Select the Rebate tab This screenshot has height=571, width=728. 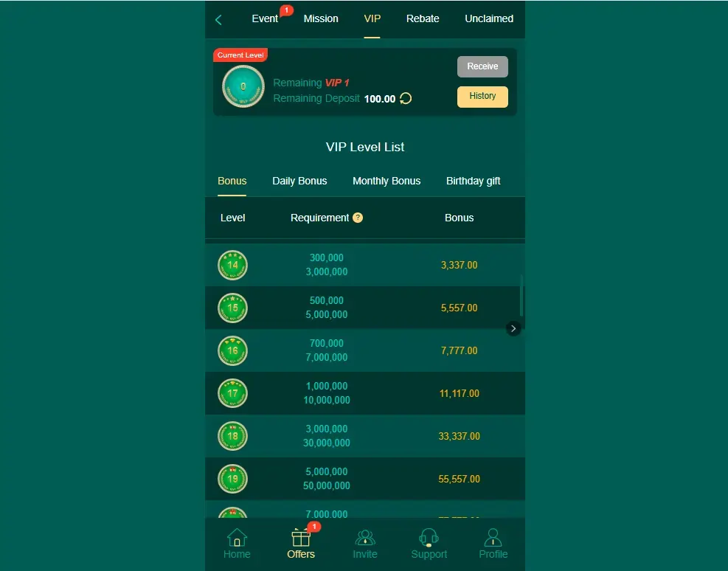[x=423, y=18]
